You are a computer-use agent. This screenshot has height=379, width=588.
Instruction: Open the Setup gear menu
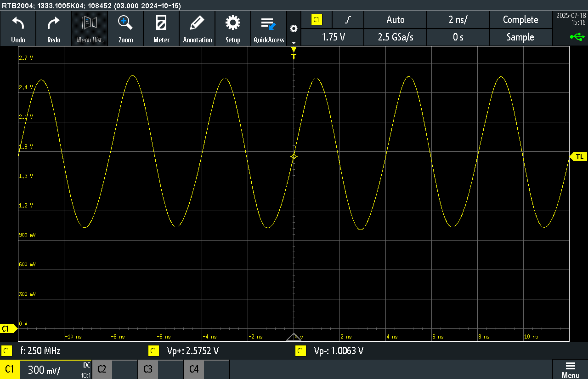[x=233, y=29]
